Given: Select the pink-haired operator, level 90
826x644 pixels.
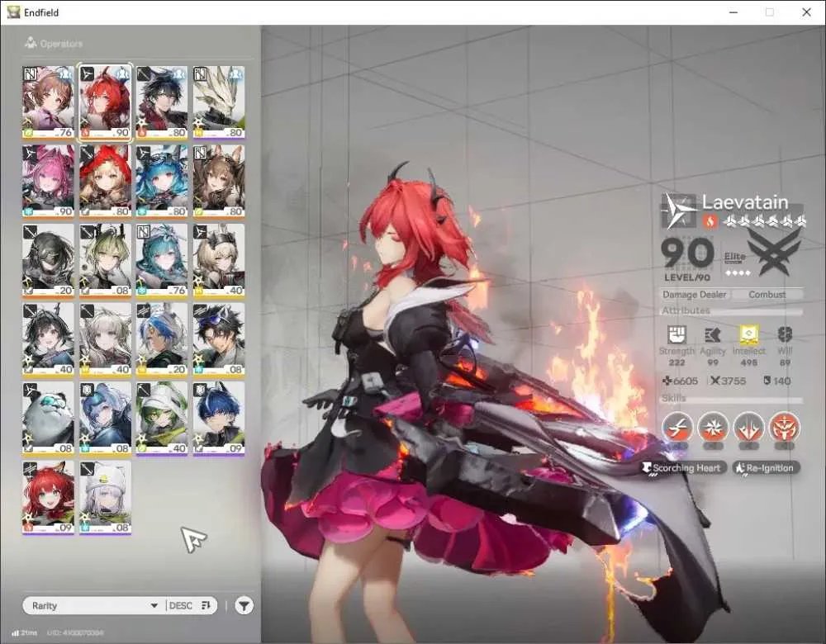Looking at the screenshot, I should 48,181.
